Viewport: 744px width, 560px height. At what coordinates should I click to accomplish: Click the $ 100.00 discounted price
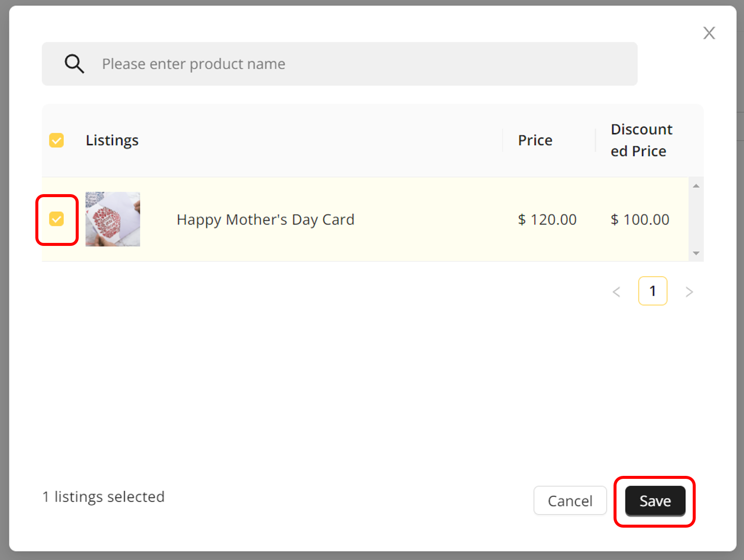click(x=640, y=220)
